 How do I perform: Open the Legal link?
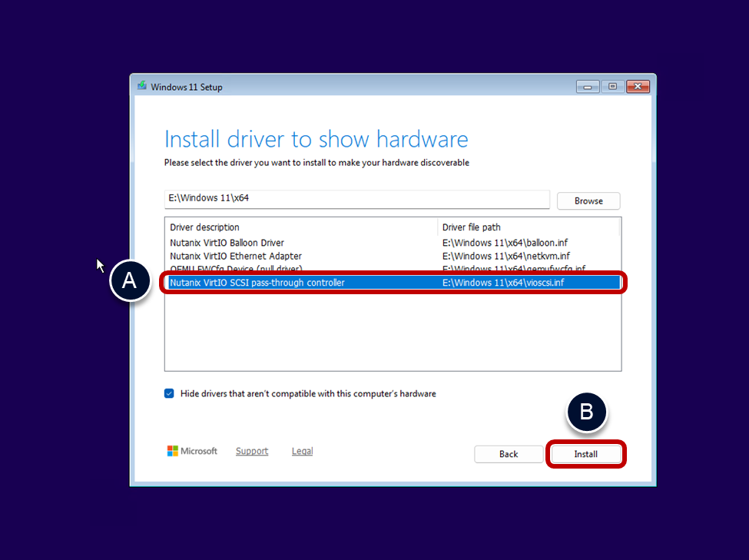pyautogui.click(x=302, y=451)
